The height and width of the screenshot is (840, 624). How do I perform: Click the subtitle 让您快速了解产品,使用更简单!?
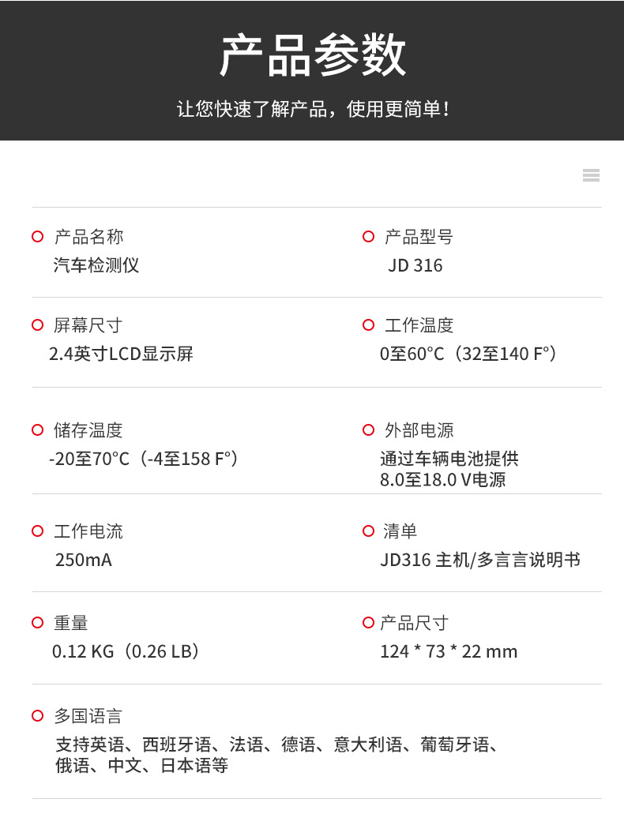click(312, 108)
